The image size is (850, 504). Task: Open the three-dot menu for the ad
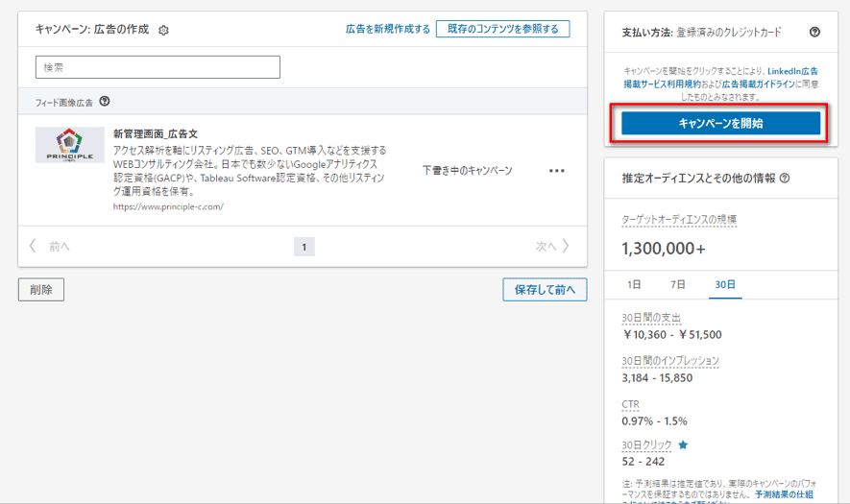[557, 171]
